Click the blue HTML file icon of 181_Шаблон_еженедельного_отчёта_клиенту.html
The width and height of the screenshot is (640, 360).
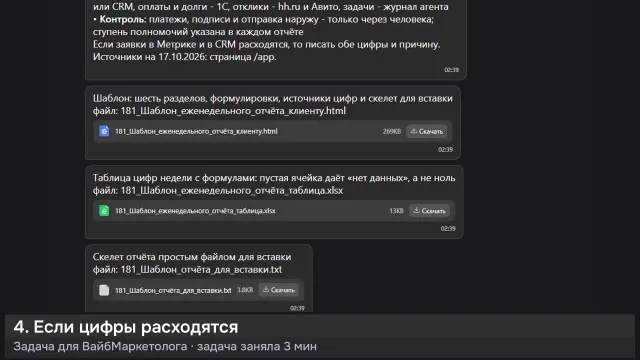[104, 131]
